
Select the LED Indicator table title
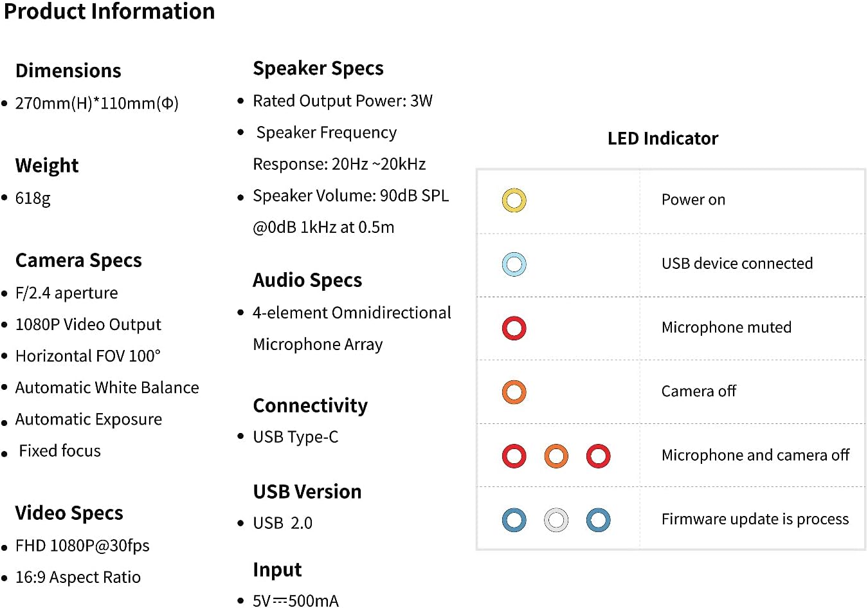(x=663, y=138)
